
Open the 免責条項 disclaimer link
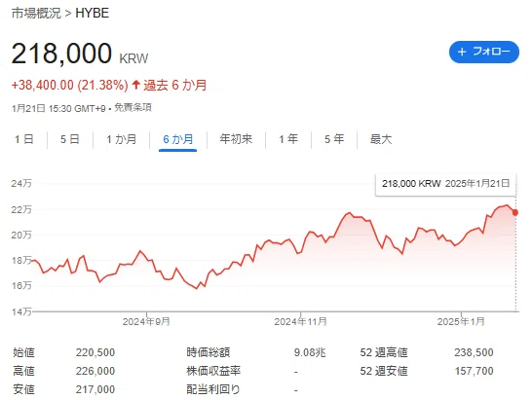point(133,108)
